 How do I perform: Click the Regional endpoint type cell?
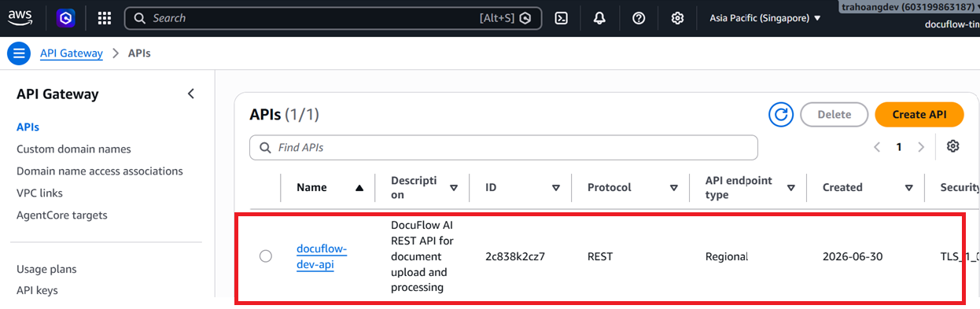point(727,256)
